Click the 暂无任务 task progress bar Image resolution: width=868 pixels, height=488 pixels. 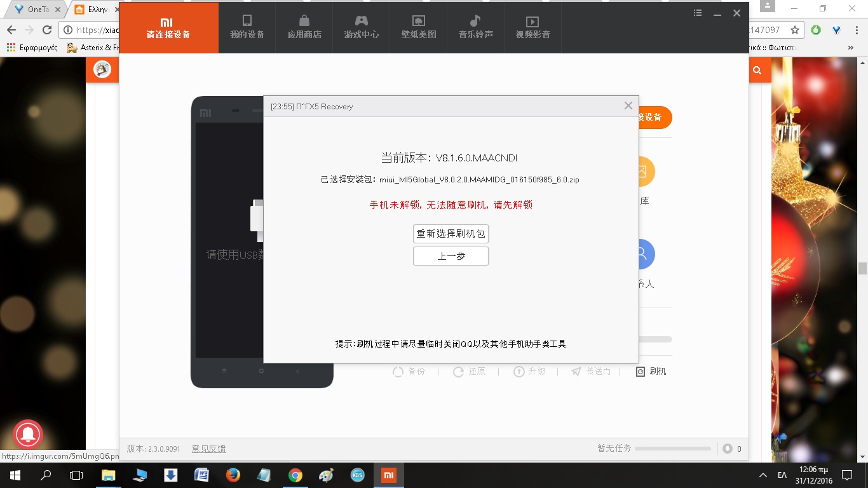click(x=673, y=449)
